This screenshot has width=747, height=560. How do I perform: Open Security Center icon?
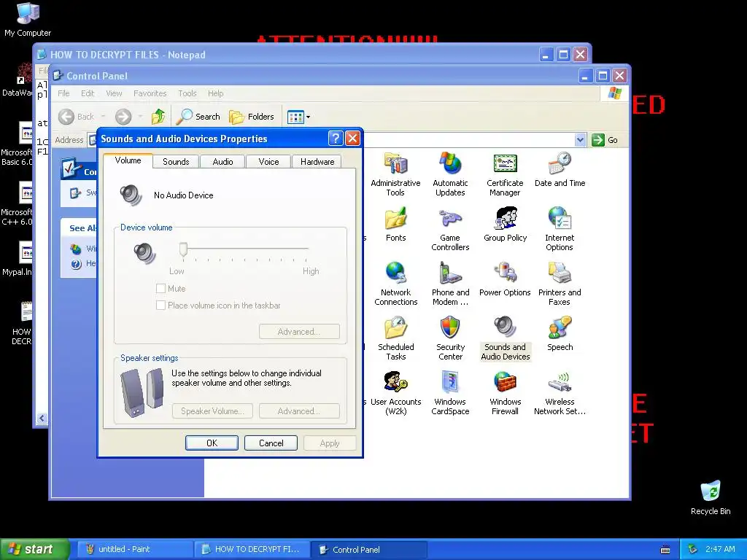(450, 338)
